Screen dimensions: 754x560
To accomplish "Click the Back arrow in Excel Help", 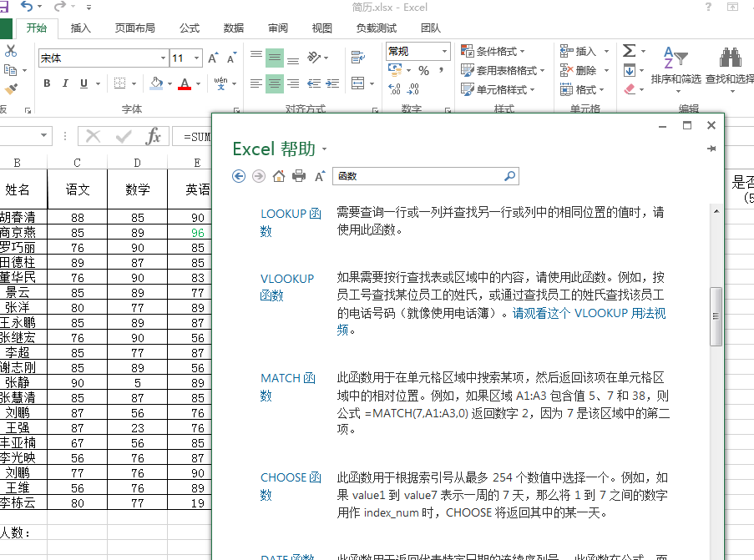I will (x=239, y=176).
